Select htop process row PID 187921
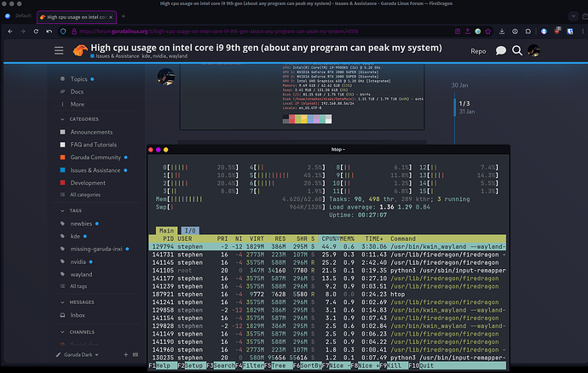 click(327, 295)
